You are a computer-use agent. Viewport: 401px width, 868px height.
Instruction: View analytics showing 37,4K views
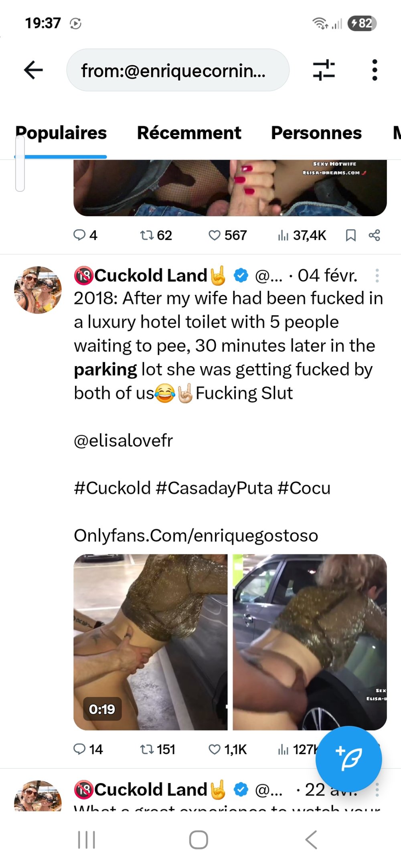[302, 235]
